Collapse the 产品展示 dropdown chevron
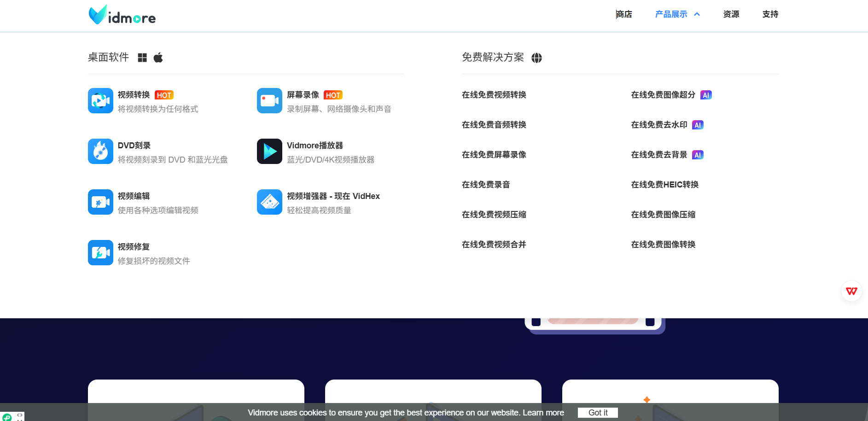The height and width of the screenshot is (421, 868). 697,14
